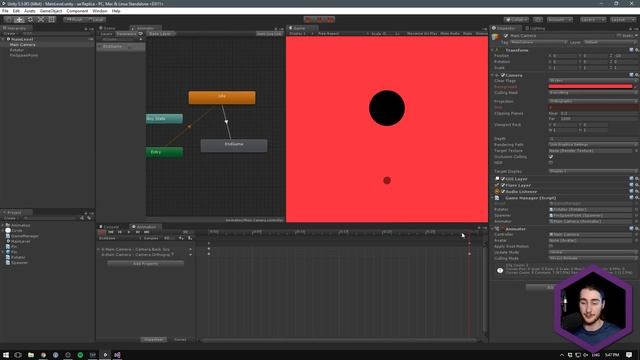Open Audio Listener gear settings
The width and height of the screenshot is (640, 360).
(636, 191)
